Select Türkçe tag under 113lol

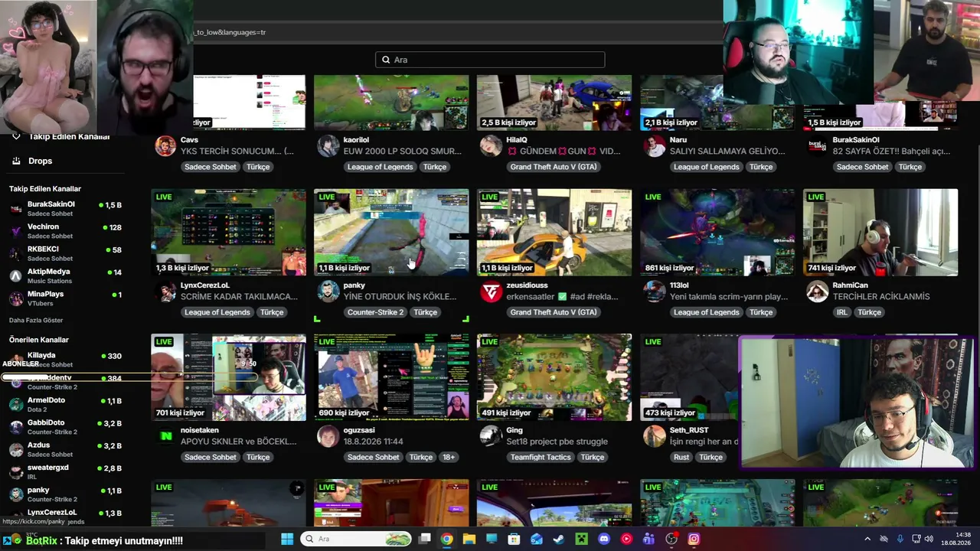pyautogui.click(x=761, y=312)
